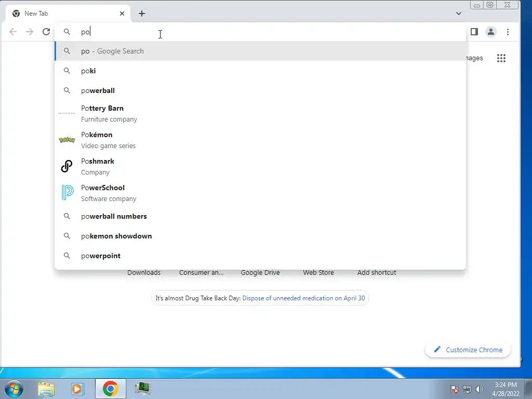Open the Google Drive shortcut
The image size is (532, 399).
pos(260,272)
